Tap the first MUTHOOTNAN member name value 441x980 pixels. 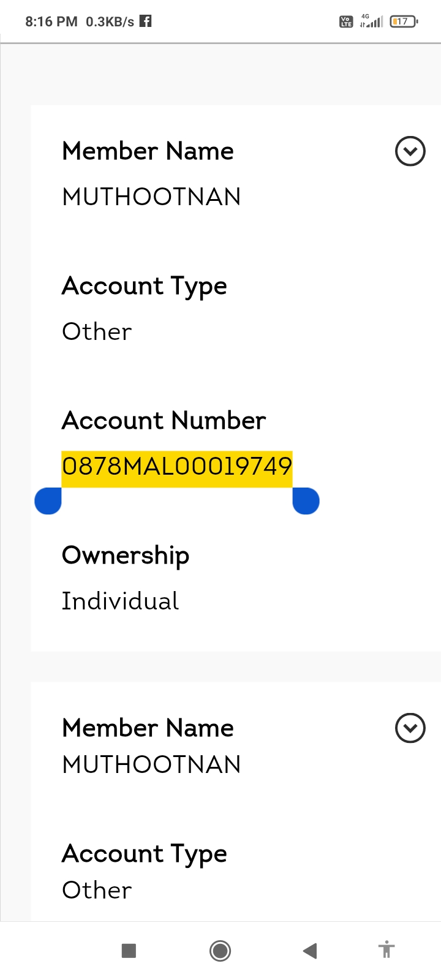tap(151, 197)
